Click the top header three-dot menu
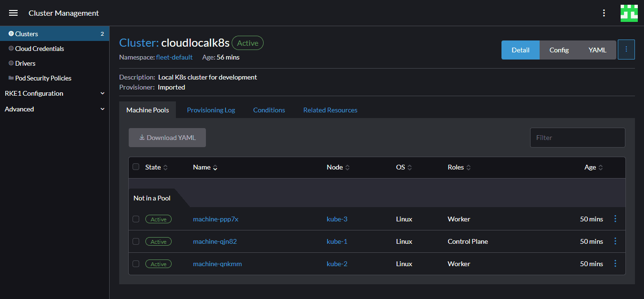The height and width of the screenshot is (299, 644). point(604,13)
